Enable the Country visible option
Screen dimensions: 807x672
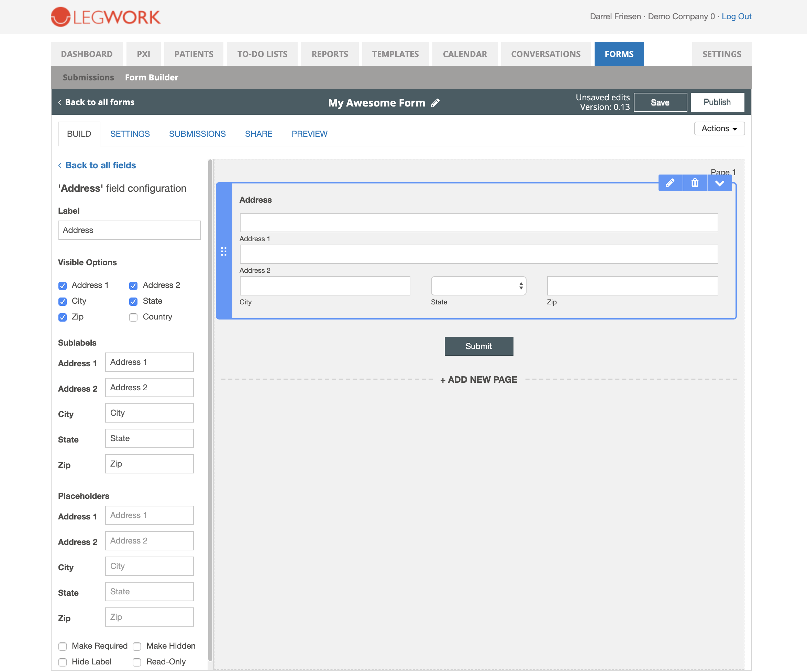pos(133,317)
